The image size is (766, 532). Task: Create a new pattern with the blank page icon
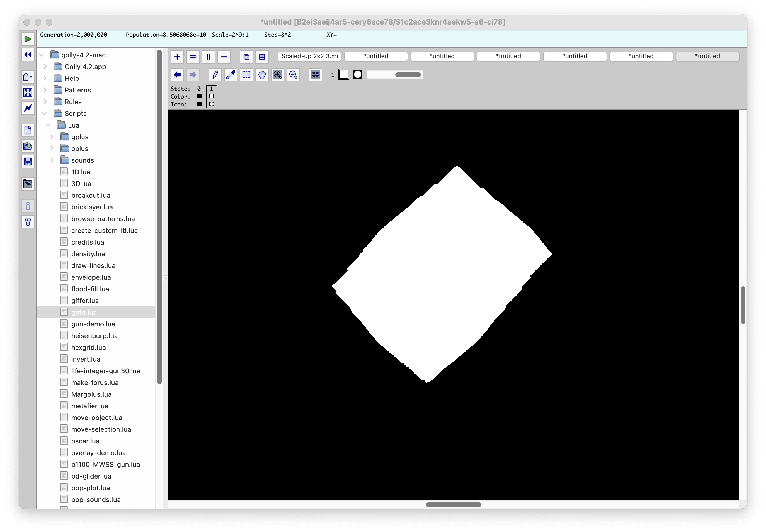(x=28, y=130)
